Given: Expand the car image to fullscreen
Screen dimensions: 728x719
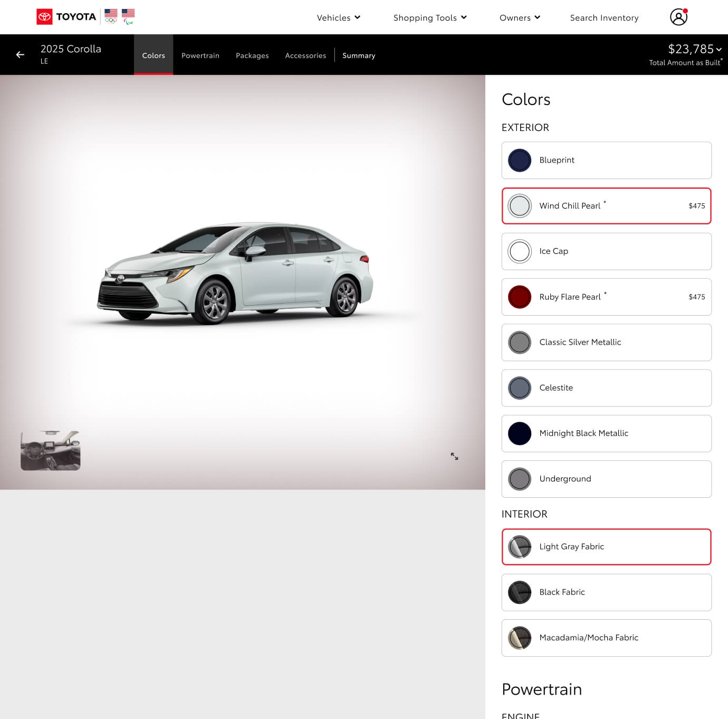Looking at the screenshot, I should coord(454,456).
